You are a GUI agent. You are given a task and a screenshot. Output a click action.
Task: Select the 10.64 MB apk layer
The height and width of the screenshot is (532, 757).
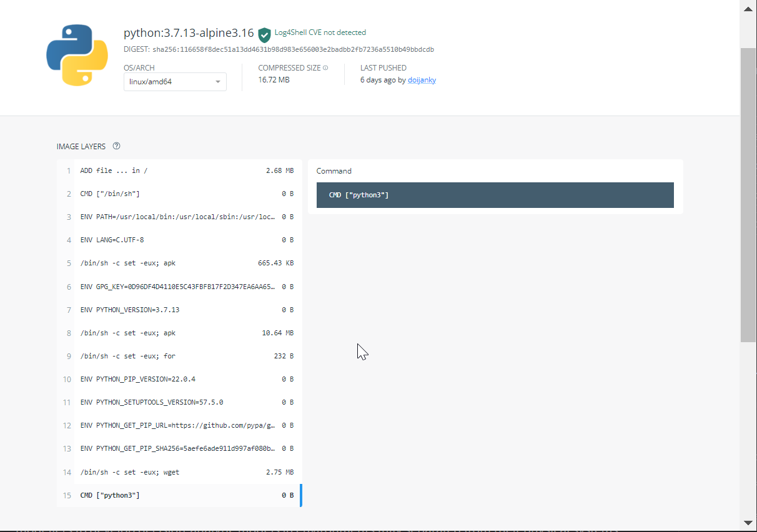coord(181,333)
